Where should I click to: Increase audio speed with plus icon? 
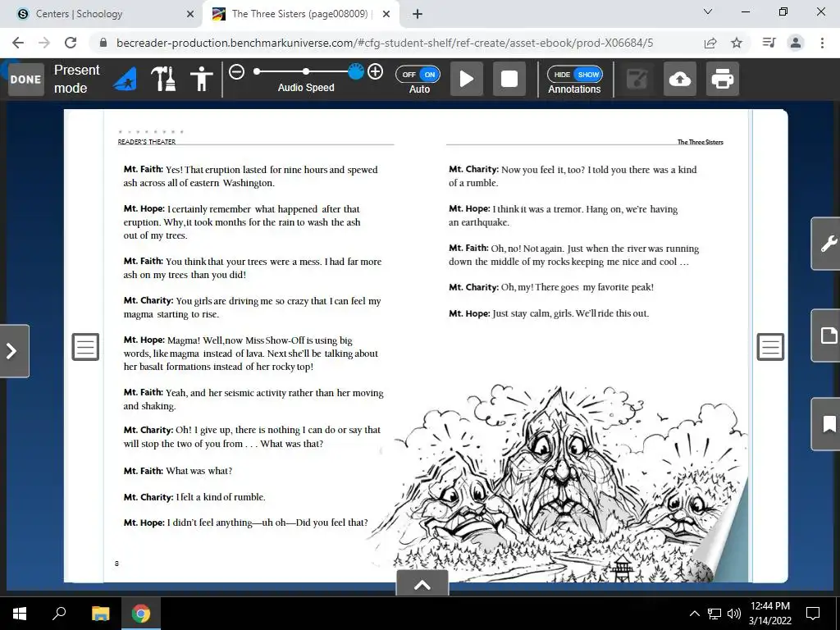click(x=375, y=71)
